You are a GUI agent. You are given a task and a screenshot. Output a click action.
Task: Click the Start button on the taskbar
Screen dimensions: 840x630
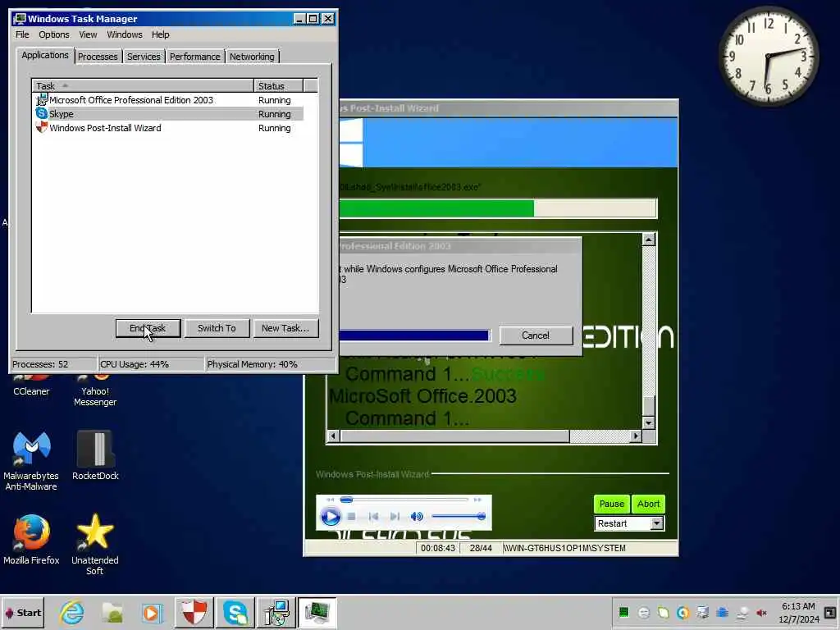click(x=22, y=612)
